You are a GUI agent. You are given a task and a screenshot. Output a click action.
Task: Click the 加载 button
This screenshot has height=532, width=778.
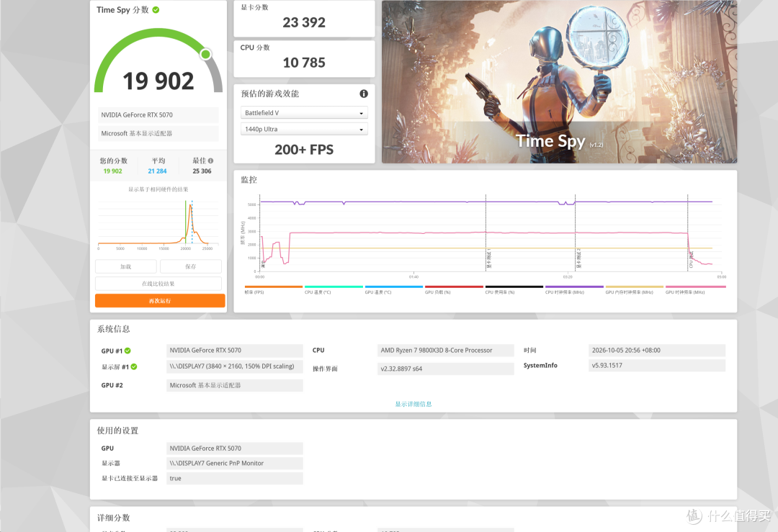coord(126,267)
